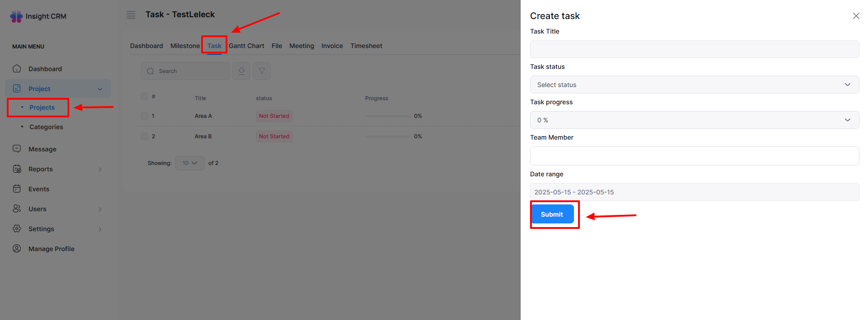
Task: Click the Insight CRM logo
Action: pos(16,16)
